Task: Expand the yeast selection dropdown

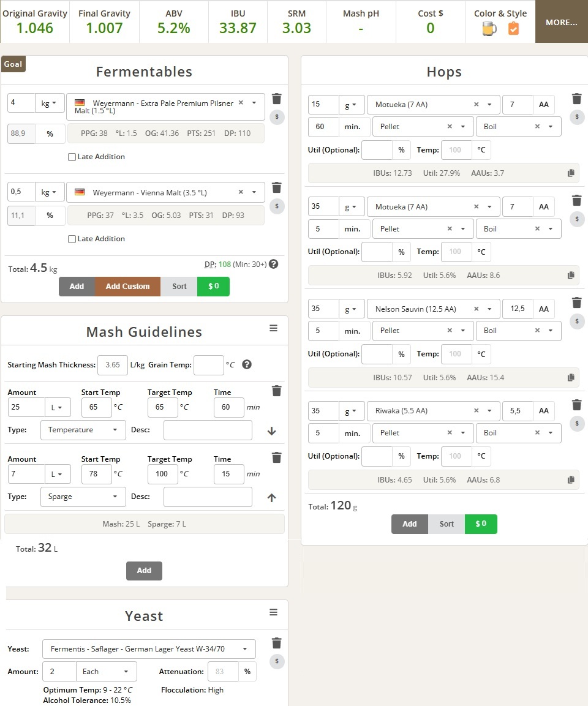Action: [149, 649]
